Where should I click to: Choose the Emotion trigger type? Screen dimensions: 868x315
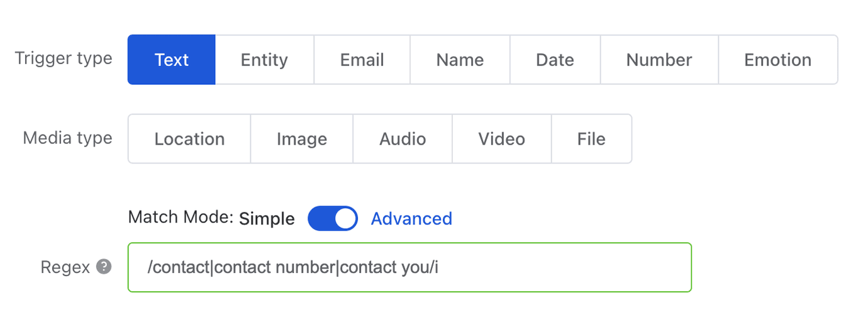click(778, 60)
